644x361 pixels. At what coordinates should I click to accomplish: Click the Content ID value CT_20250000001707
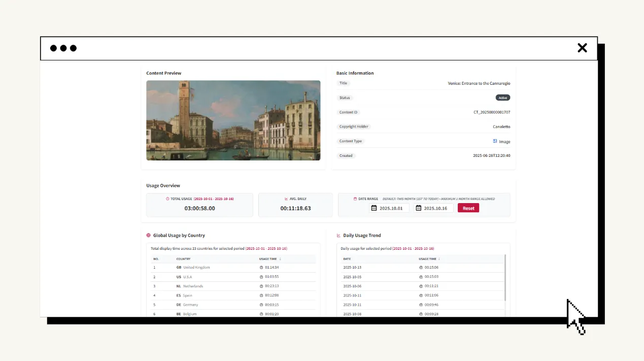(492, 112)
